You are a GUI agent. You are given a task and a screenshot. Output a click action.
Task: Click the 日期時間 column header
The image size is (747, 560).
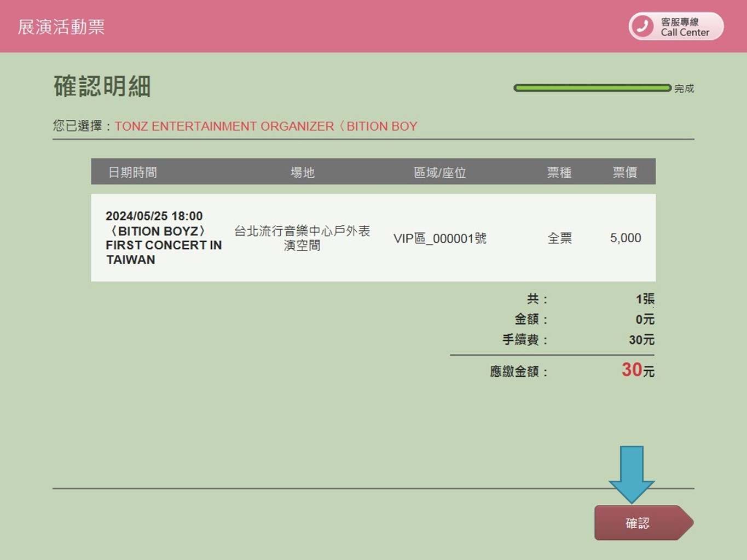(x=132, y=172)
